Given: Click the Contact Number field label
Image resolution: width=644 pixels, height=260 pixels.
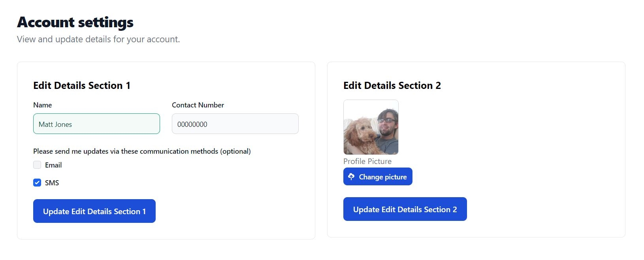Looking at the screenshot, I should point(198,105).
